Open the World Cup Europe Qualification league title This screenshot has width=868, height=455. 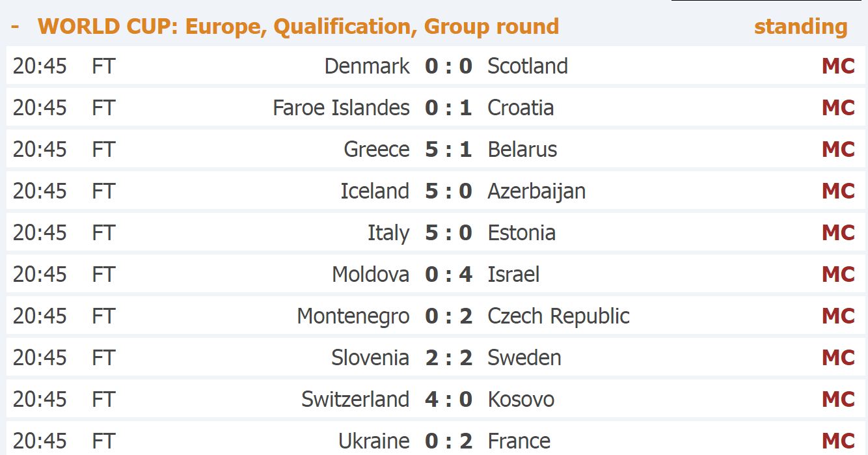click(298, 27)
